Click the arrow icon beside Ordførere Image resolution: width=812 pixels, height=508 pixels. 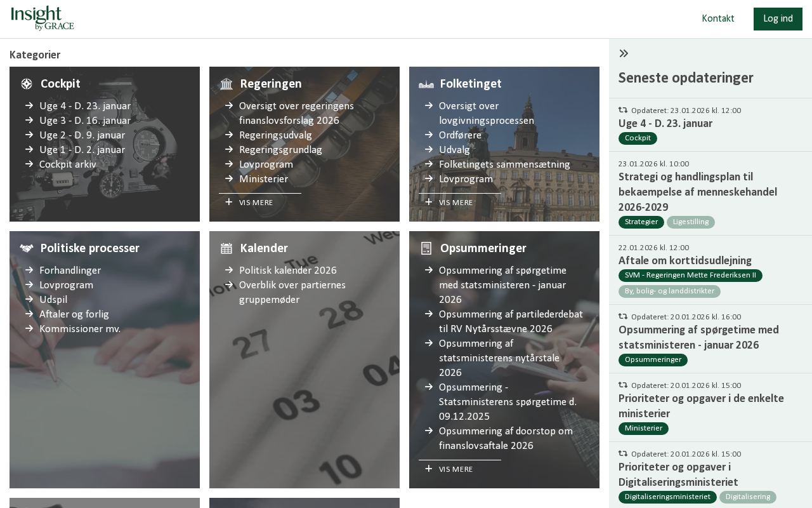(x=429, y=135)
